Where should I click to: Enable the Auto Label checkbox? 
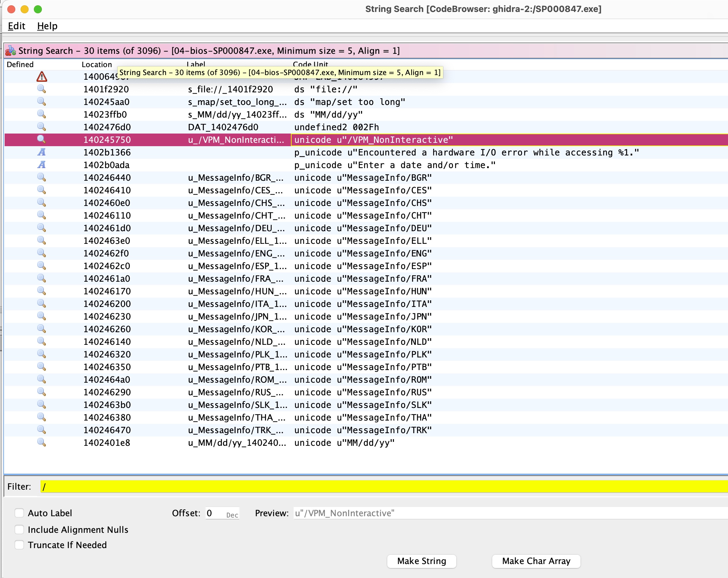19,513
